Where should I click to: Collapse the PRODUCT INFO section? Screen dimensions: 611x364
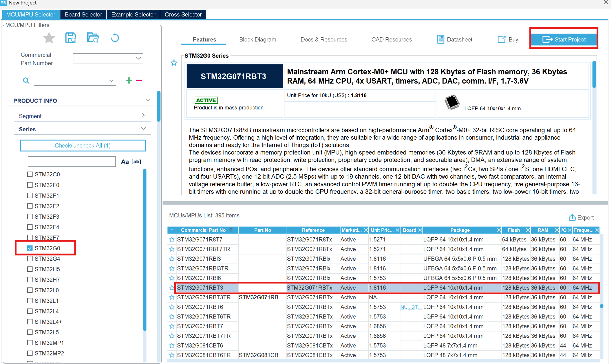click(148, 100)
